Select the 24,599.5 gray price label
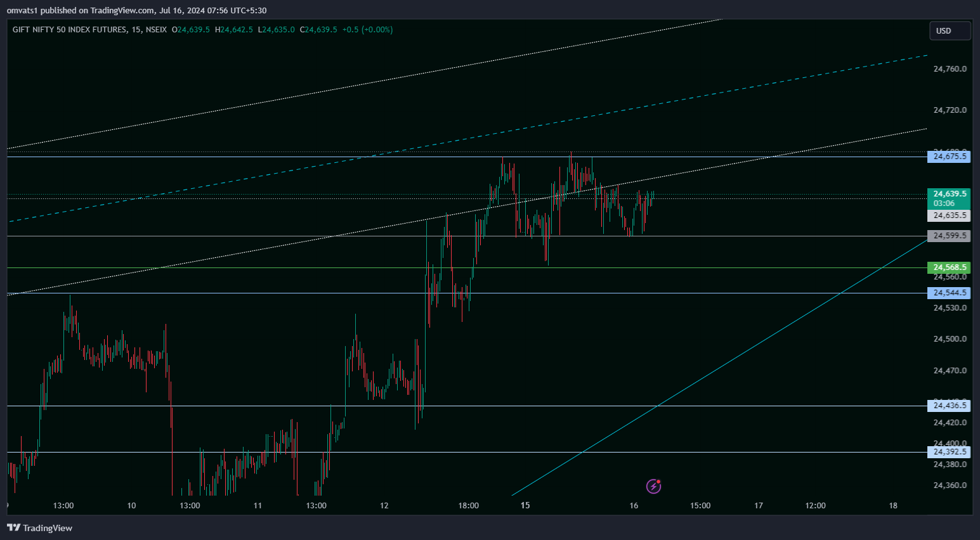The width and height of the screenshot is (980, 540). 949,236
